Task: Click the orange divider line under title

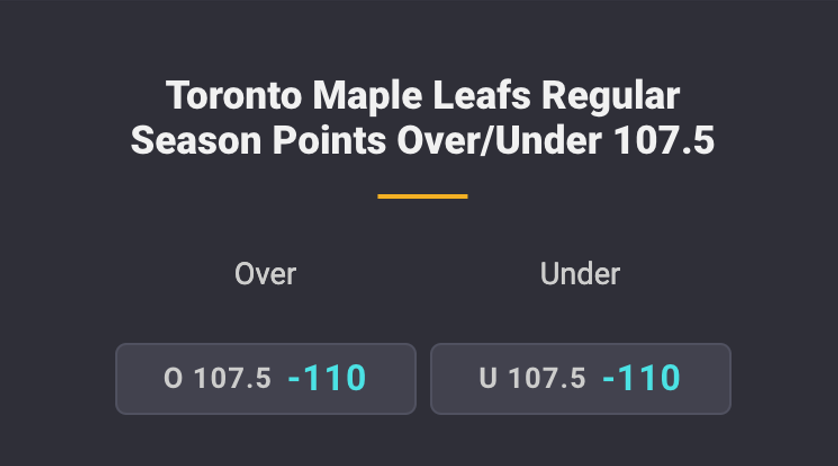Action: (x=422, y=196)
